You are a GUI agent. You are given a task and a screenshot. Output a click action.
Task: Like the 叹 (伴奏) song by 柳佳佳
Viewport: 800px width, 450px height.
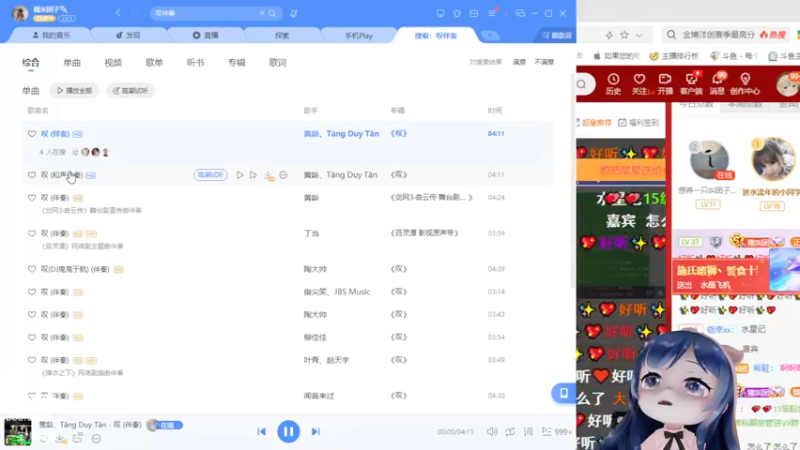pos(32,337)
